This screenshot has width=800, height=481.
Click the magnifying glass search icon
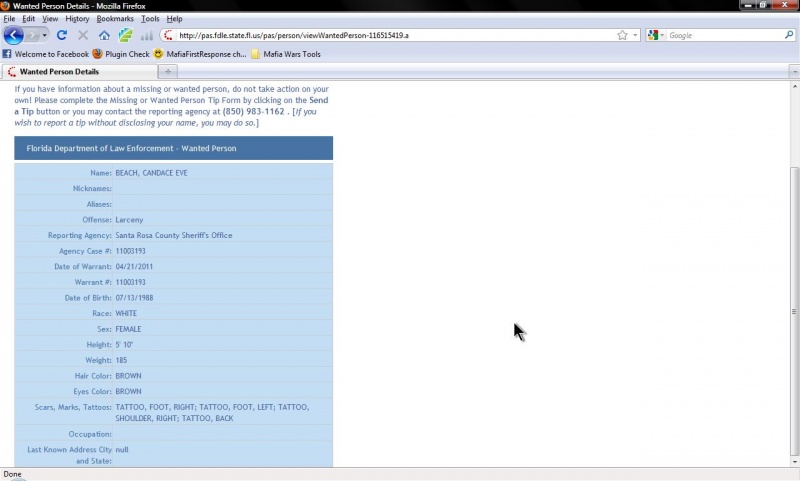point(789,35)
